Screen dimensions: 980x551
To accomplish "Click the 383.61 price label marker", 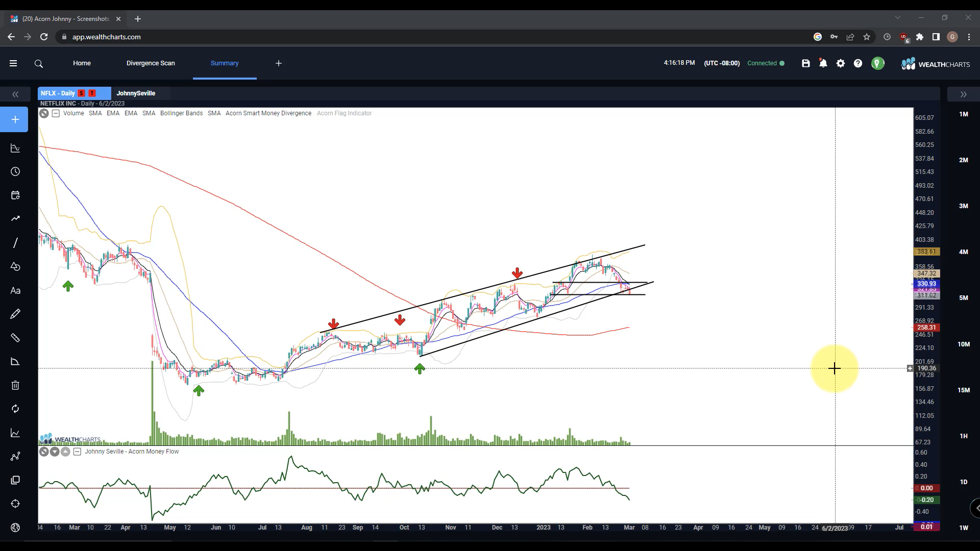I will click(926, 252).
